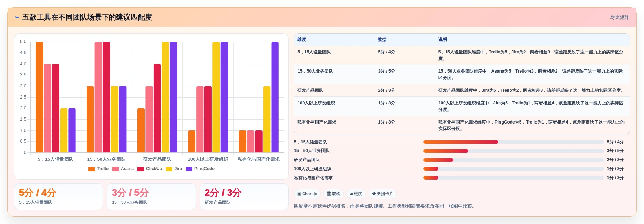This screenshot has height=224, width=644.
Task: Toggle the PingCode legend swatch
Action: click(x=189, y=169)
